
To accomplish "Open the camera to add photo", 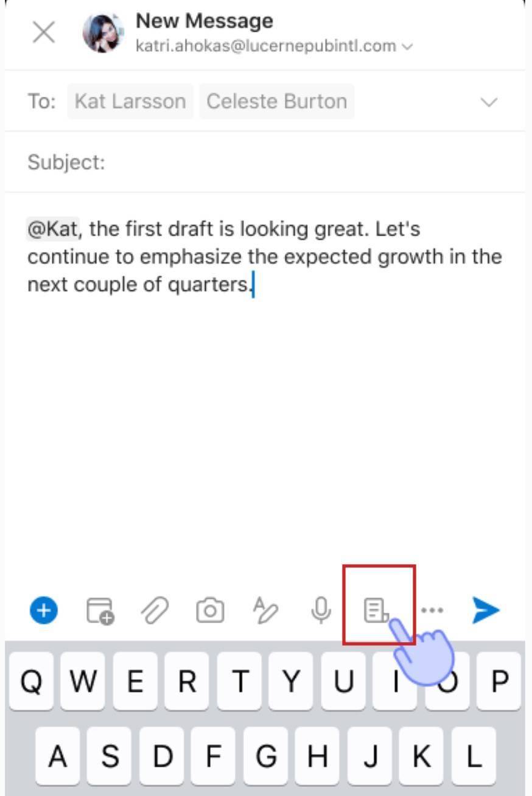I will point(210,610).
